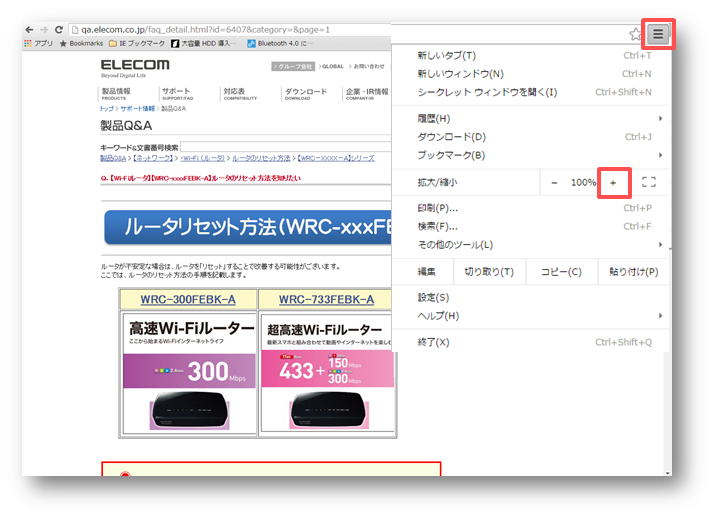Click the browser forward arrow

point(44,30)
